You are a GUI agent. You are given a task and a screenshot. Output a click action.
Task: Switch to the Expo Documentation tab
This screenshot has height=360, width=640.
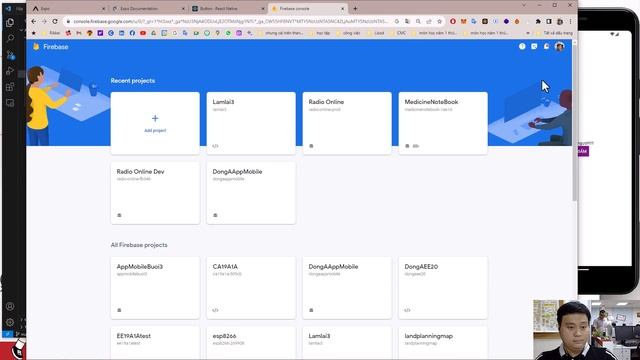(148, 9)
